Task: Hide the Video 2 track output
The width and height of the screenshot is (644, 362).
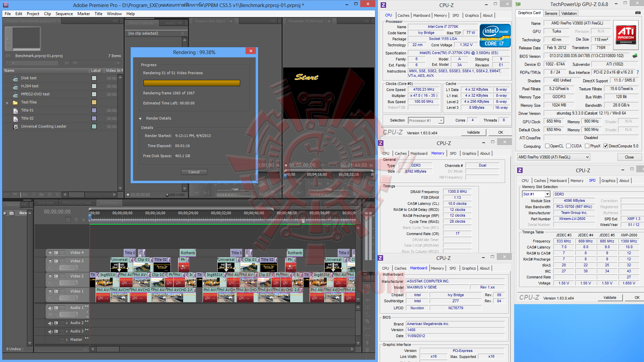Action: [50, 276]
